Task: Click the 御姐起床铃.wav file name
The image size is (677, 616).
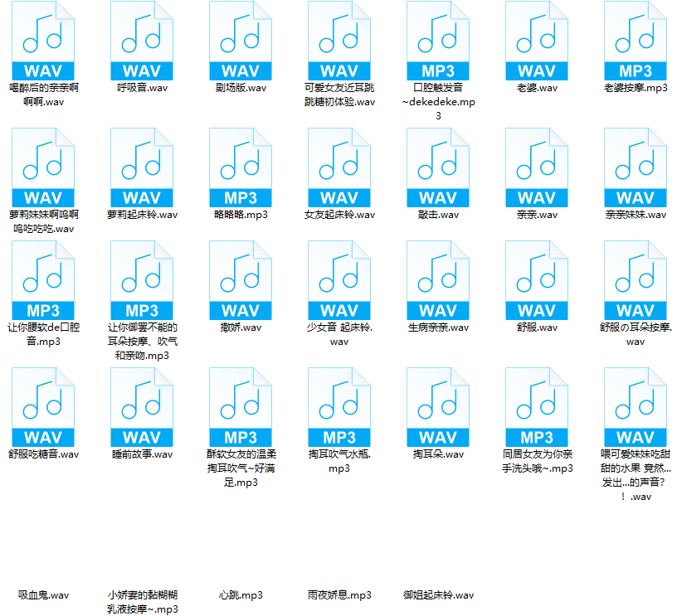Action: pos(438,595)
